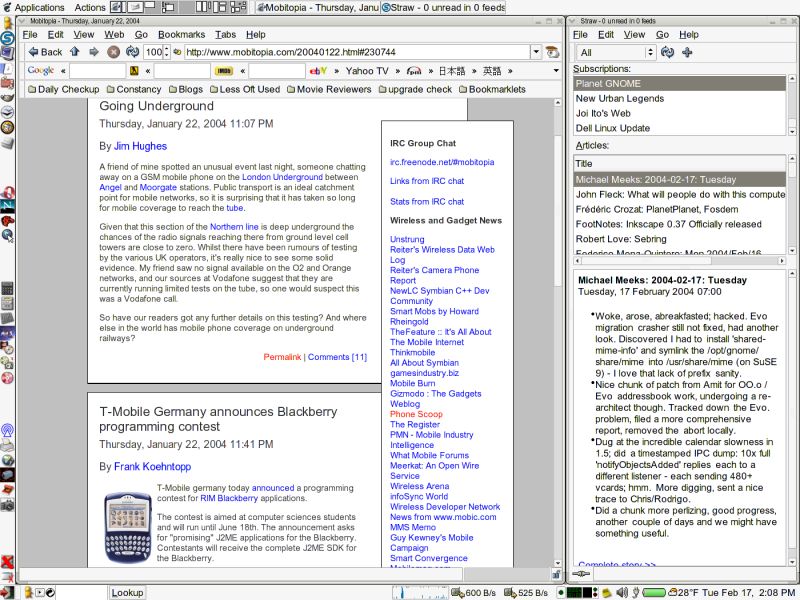Click the Articles list horizontal scrollbar

(680, 261)
